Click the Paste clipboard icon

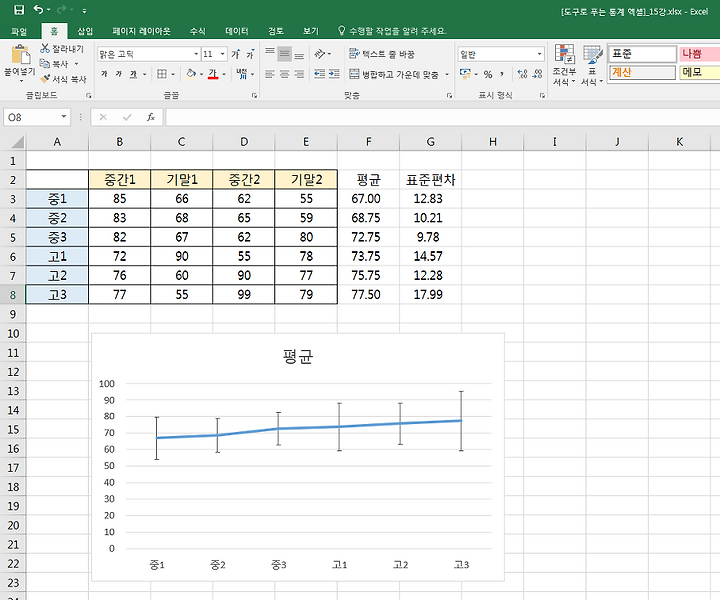pyautogui.click(x=21, y=55)
